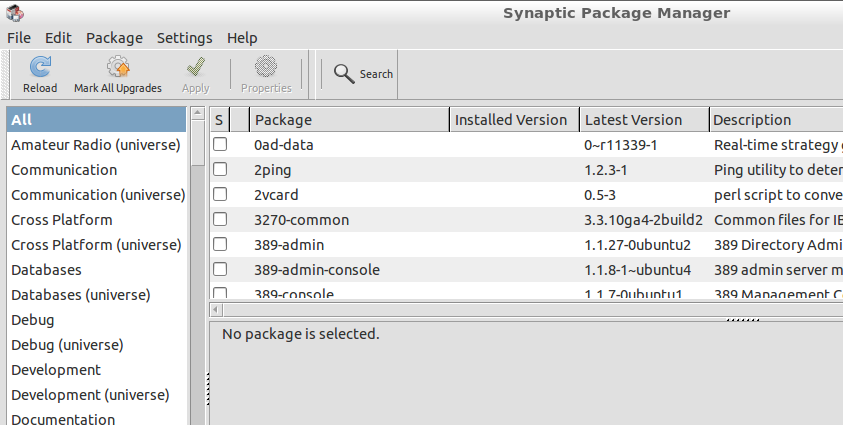843x425 pixels.
Task: Click latest version 1.1.27-0ubuntu2
Action: click(637, 245)
